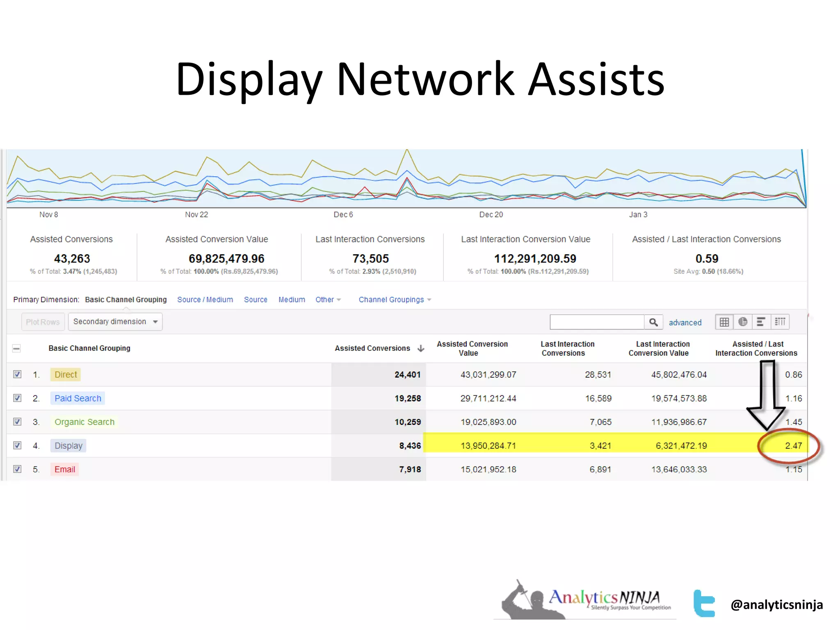This screenshot has width=840, height=630.
Task: Select Source / Medium dimension
Action: (x=205, y=300)
